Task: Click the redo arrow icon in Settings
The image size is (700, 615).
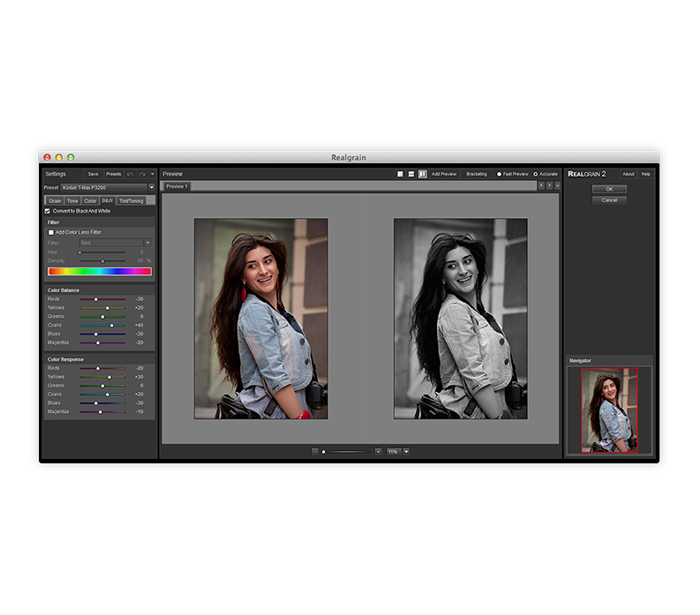Action: (x=142, y=174)
